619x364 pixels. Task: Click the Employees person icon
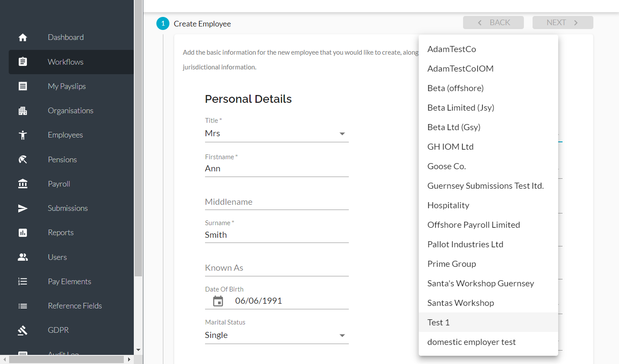[x=23, y=135]
